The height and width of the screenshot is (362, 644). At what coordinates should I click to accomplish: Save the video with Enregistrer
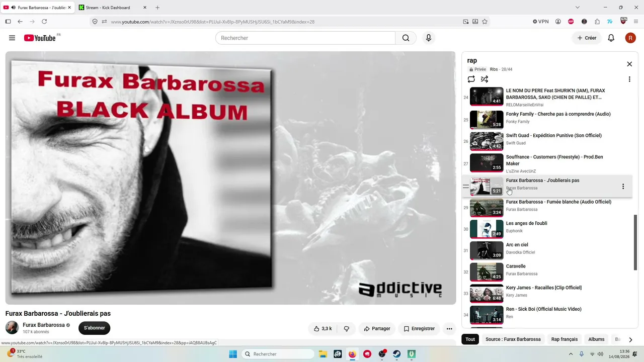pyautogui.click(x=419, y=329)
